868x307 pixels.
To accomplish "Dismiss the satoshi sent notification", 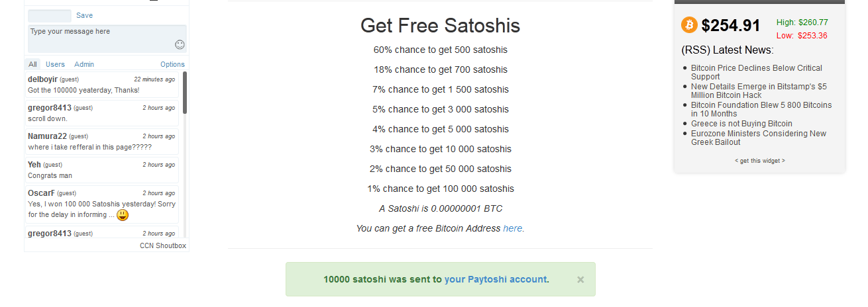I will pyautogui.click(x=580, y=279).
